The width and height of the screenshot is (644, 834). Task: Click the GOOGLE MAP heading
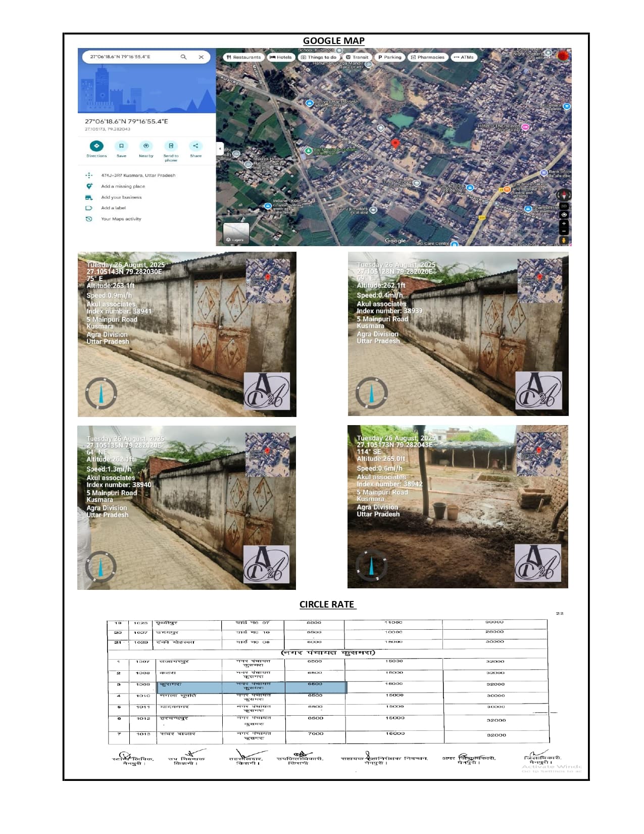click(333, 41)
